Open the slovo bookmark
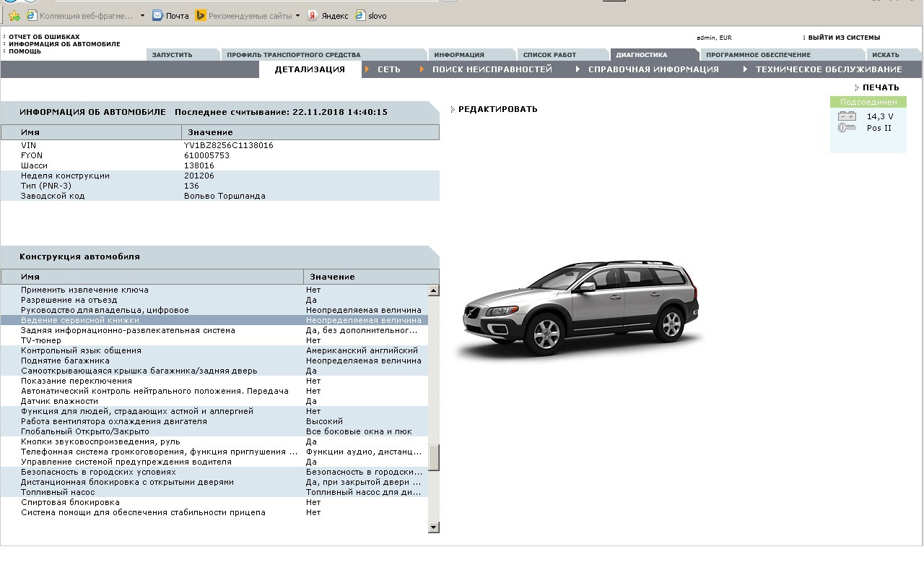 [x=370, y=16]
